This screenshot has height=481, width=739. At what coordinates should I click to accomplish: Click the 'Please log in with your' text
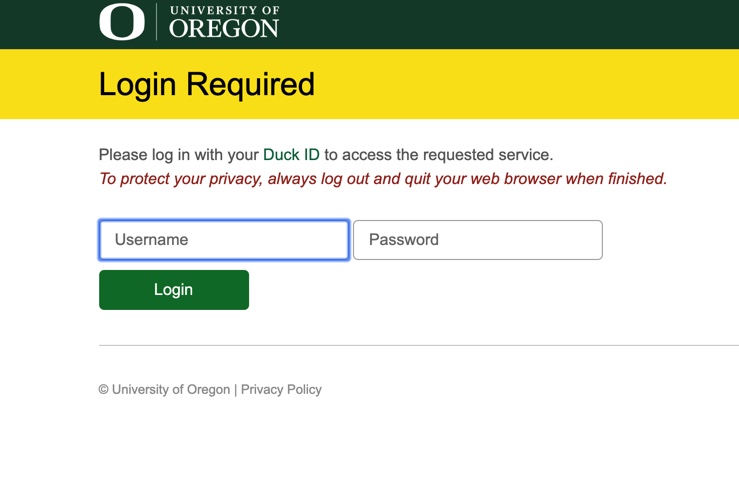click(x=179, y=155)
